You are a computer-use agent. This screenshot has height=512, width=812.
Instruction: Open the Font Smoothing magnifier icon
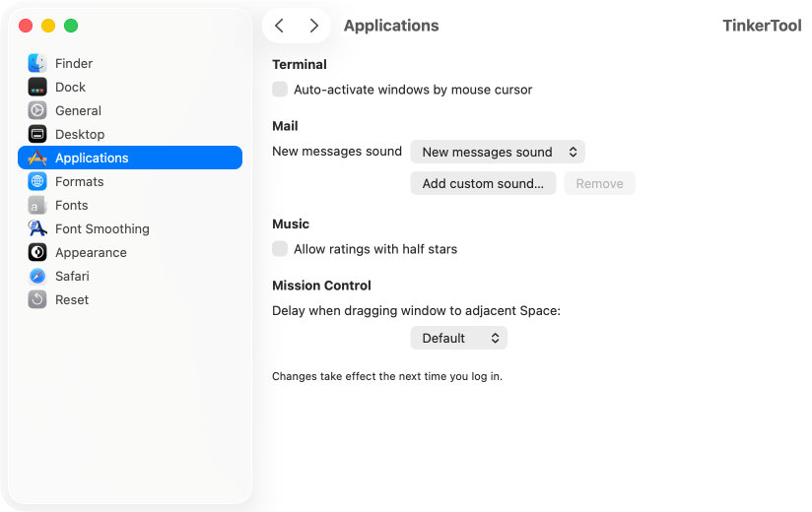(x=37, y=228)
